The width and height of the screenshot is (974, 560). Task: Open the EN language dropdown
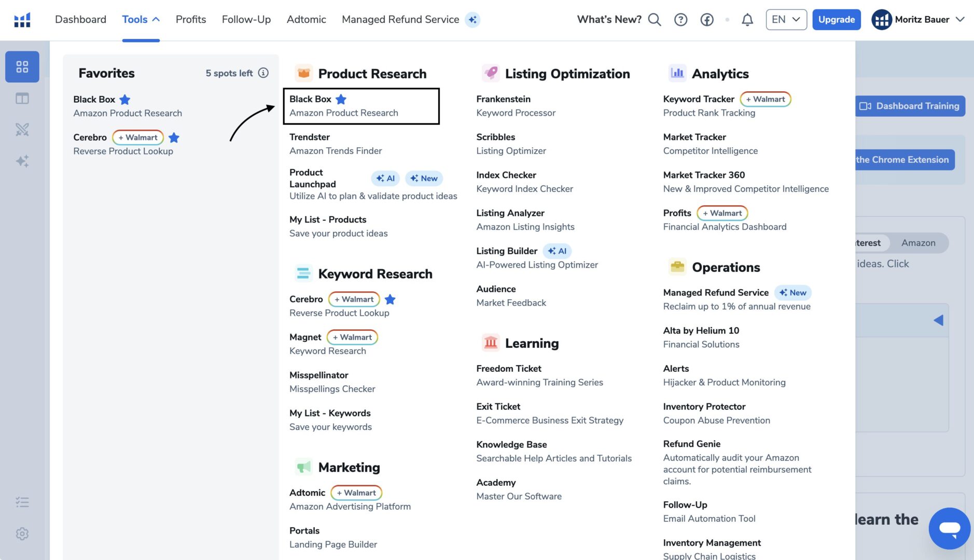(786, 20)
